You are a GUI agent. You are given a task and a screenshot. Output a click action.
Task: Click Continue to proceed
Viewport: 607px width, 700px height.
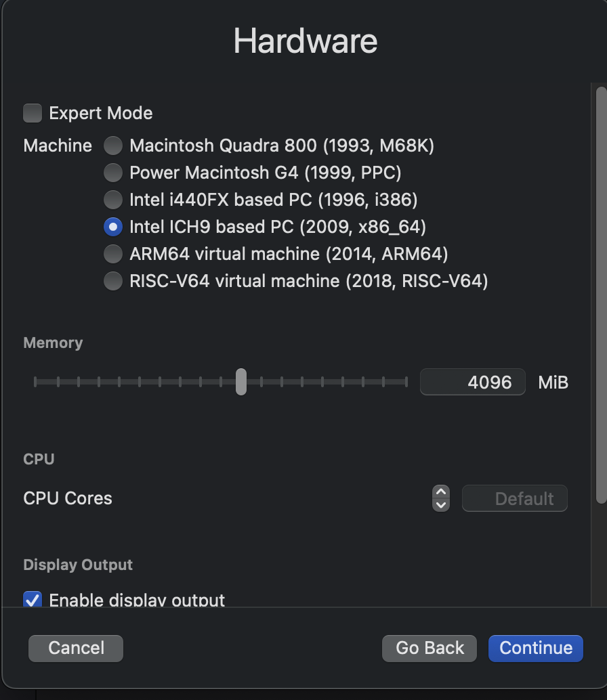point(535,648)
